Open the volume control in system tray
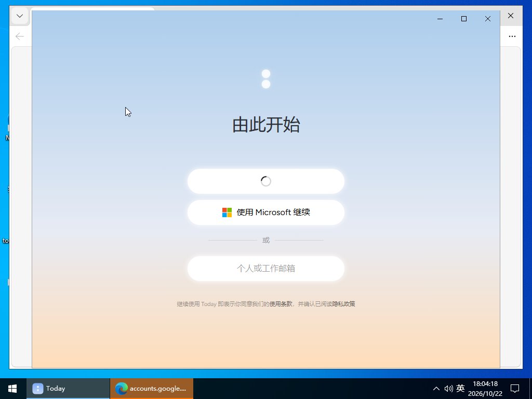 (x=448, y=389)
